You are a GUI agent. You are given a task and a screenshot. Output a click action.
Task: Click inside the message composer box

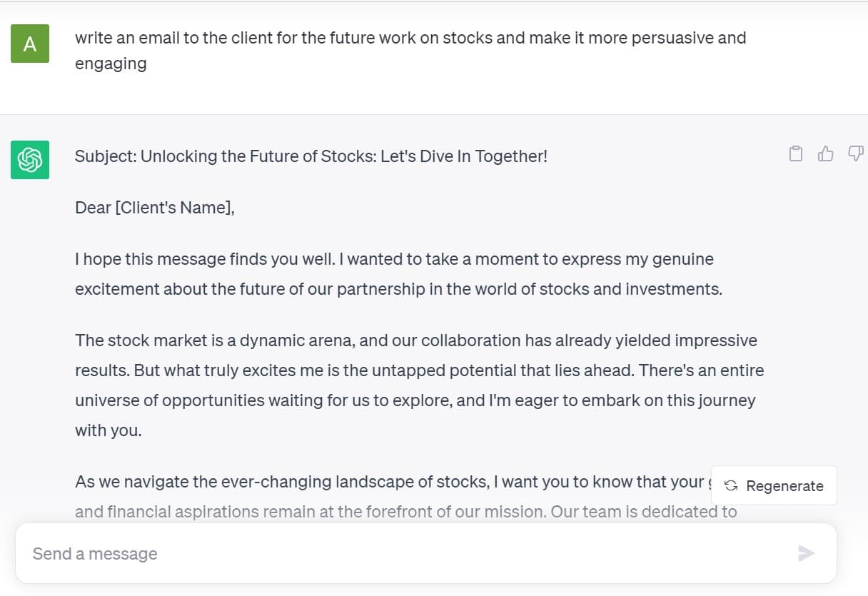(286, 553)
